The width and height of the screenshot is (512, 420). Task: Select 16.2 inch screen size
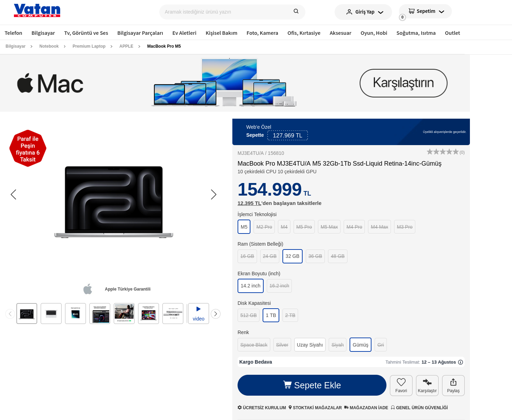[279, 286]
